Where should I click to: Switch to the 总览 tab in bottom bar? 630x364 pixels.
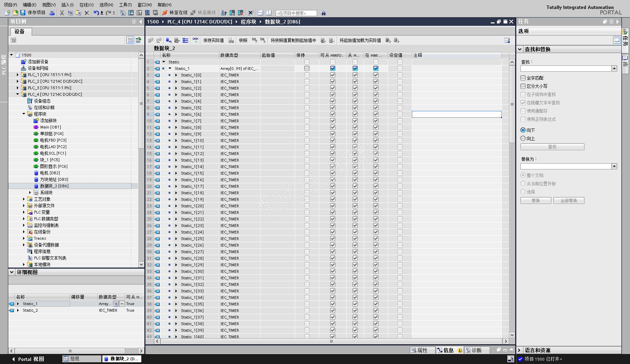click(x=81, y=359)
